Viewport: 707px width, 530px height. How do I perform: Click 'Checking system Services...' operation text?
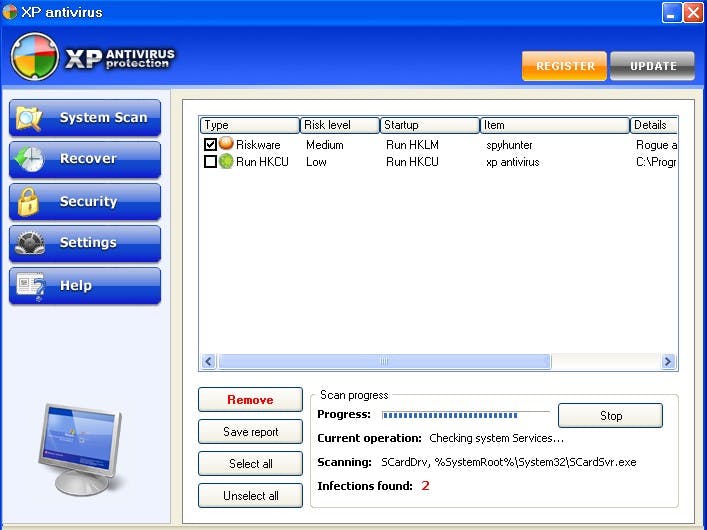(x=496, y=438)
